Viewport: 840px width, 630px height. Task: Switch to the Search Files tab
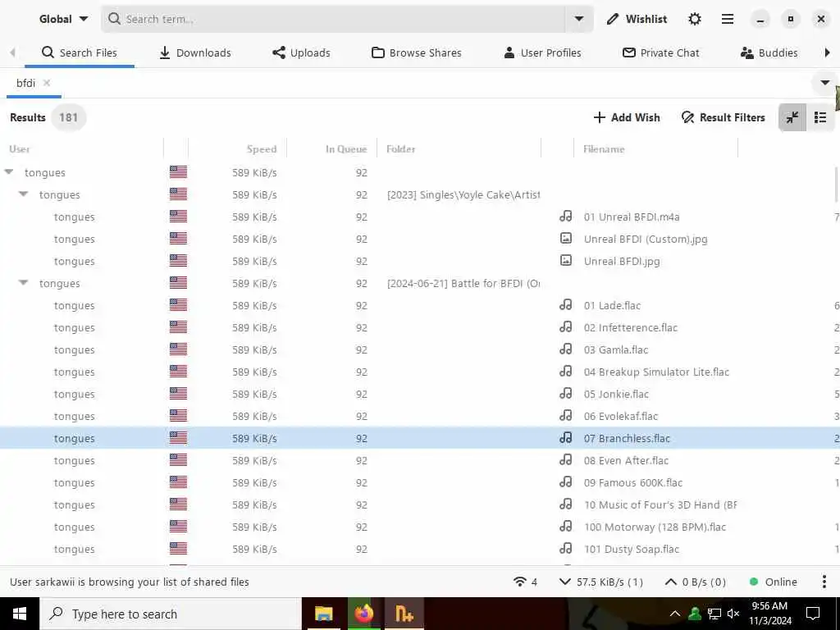pos(79,53)
